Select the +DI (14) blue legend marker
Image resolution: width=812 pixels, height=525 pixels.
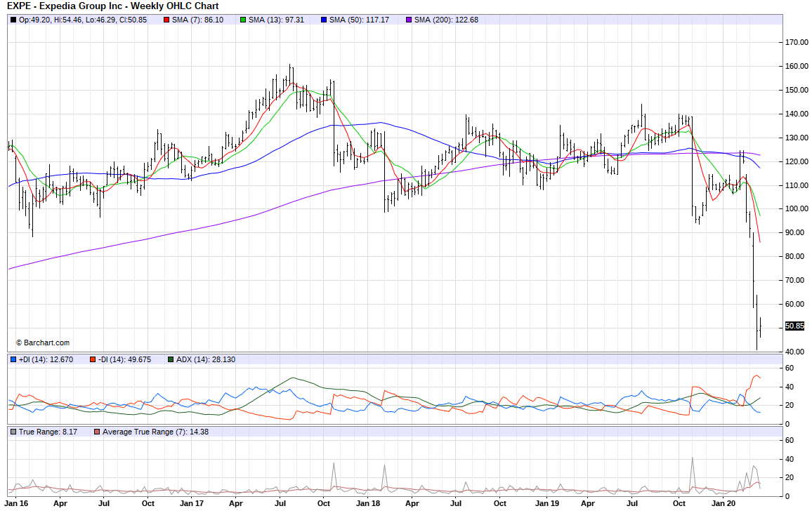pyautogui.click(x=13, y=359)
